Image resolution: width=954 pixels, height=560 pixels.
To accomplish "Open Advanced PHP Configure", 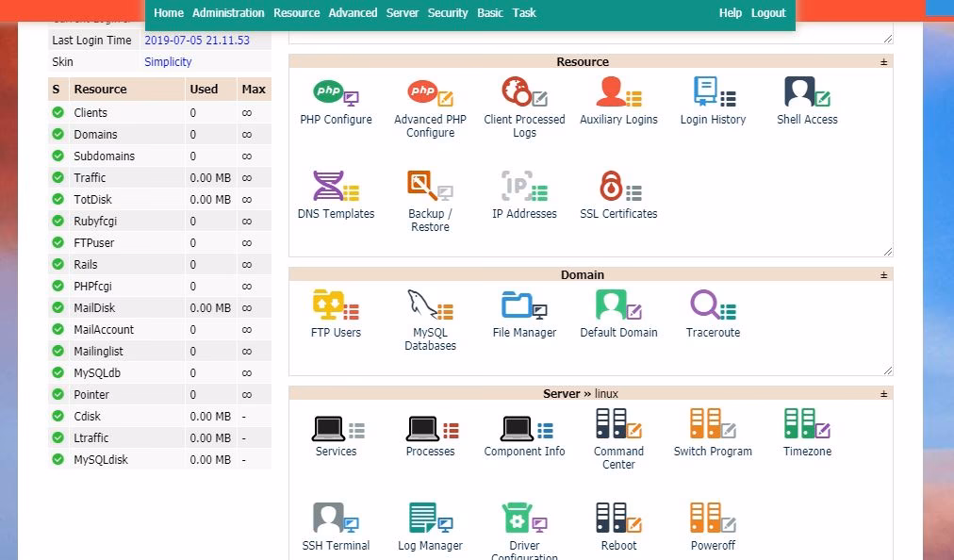I will 430,104.
